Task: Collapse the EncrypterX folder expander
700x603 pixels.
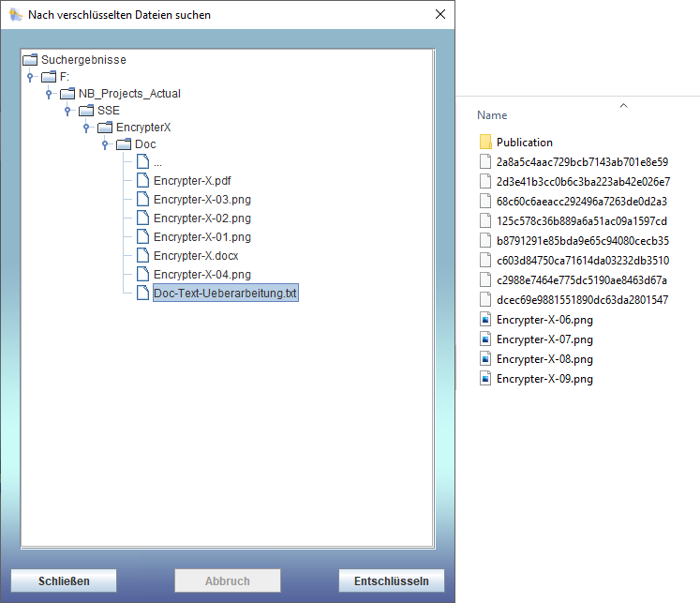Action: (x=86, y=128)
